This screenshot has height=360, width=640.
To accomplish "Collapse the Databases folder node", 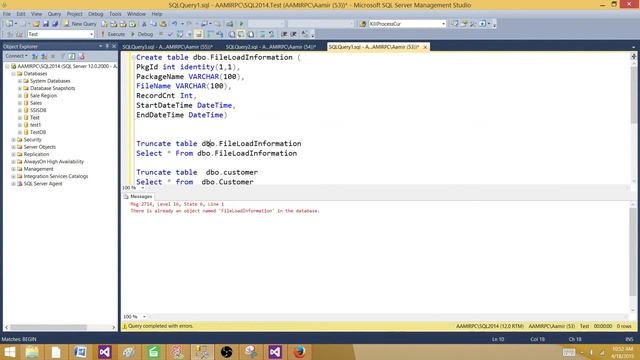I will (x=13, y=73).
